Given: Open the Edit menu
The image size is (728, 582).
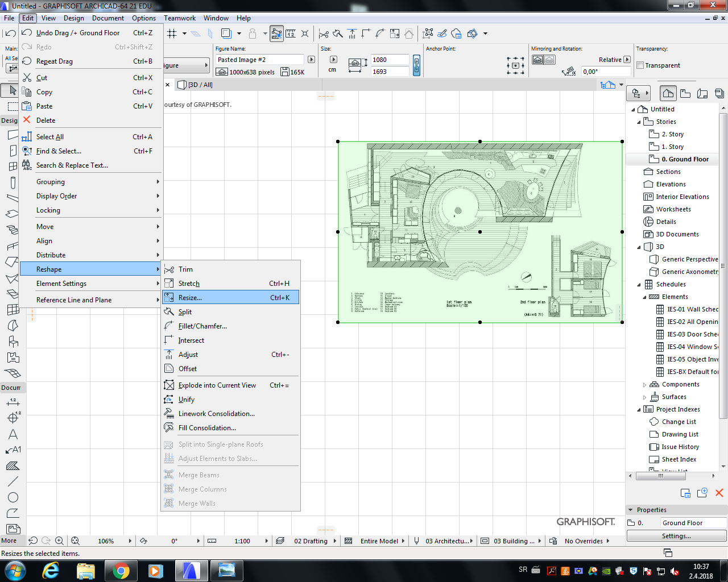Looking at the screenshot, I should click(x=28, y=18).
